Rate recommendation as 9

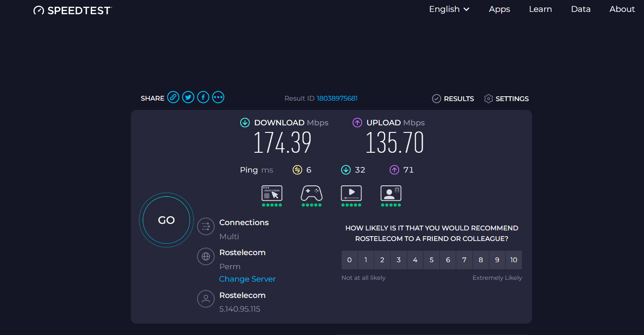pyautogui.click(x=497, y=260)
